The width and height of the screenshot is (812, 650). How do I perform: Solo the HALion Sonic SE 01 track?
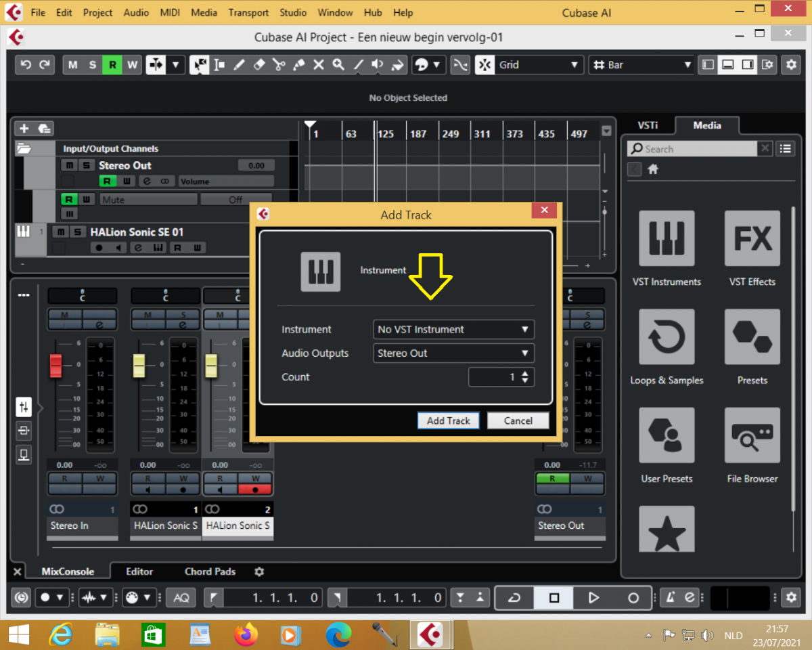(78, 232)
